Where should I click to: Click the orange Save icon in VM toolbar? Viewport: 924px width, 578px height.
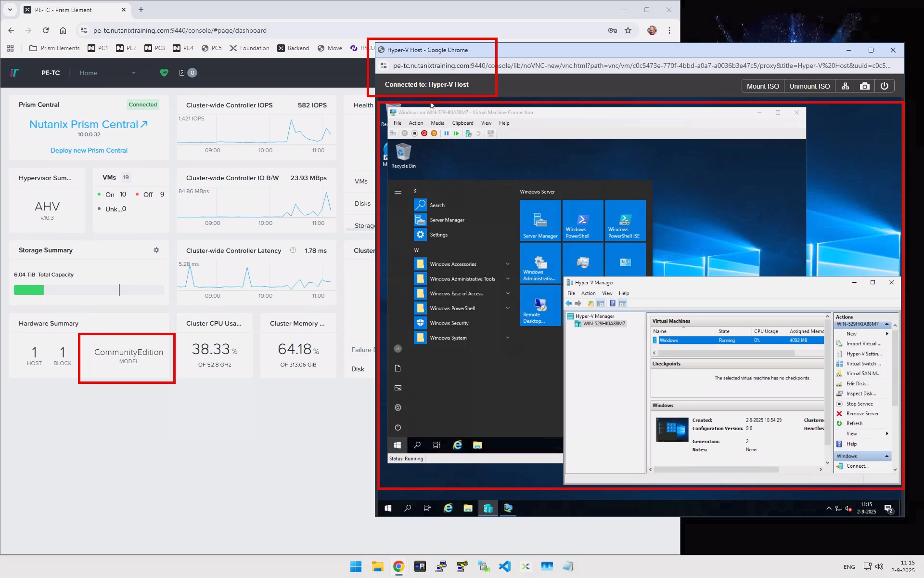(434, 133)
